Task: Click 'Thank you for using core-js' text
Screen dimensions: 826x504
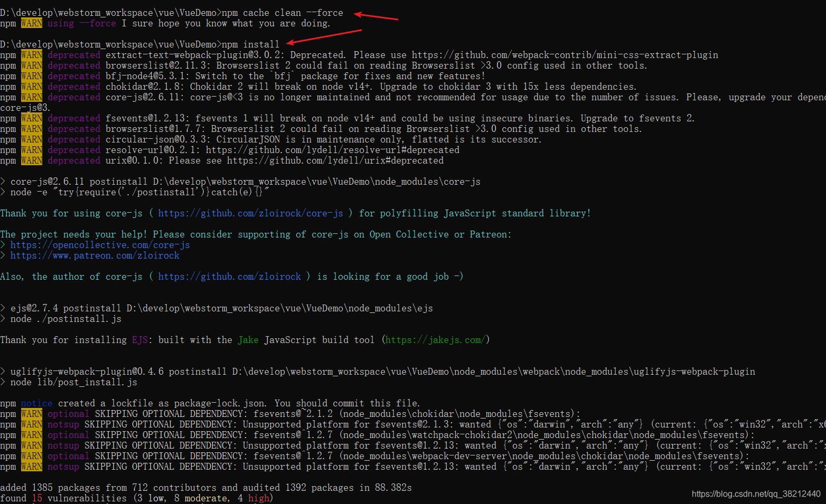Action: 71,213
